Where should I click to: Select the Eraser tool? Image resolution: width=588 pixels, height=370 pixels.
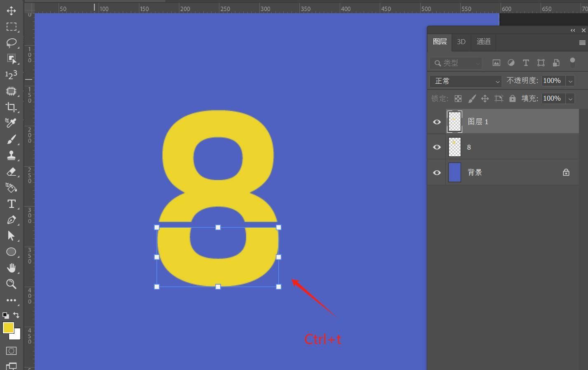(11, 172)
